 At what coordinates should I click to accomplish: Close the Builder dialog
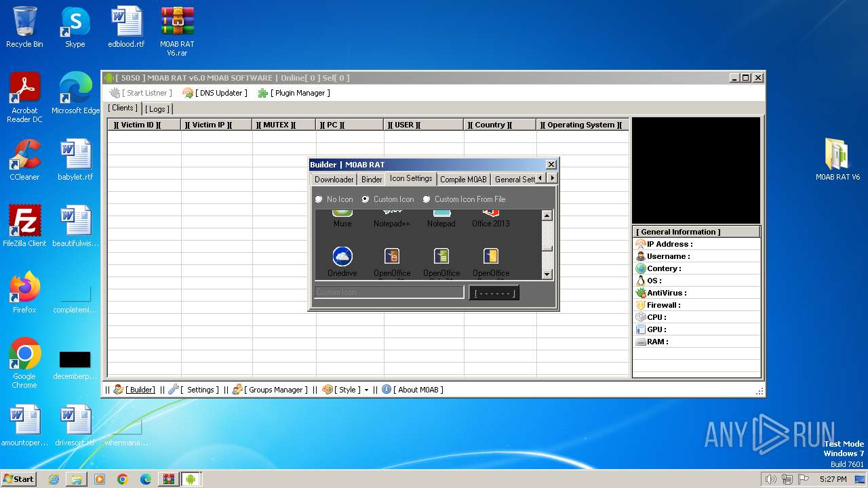tap(551, 164)
